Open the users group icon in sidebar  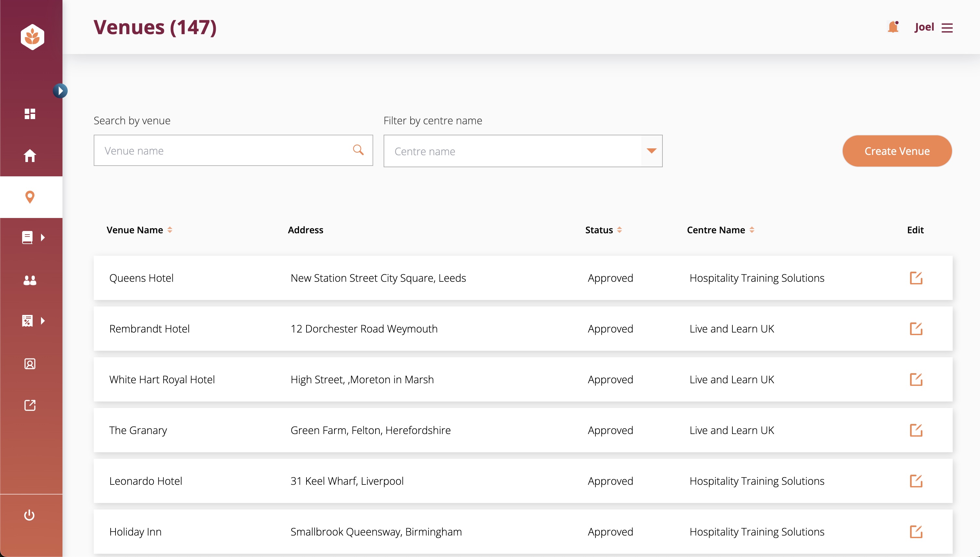pos(30,280)
